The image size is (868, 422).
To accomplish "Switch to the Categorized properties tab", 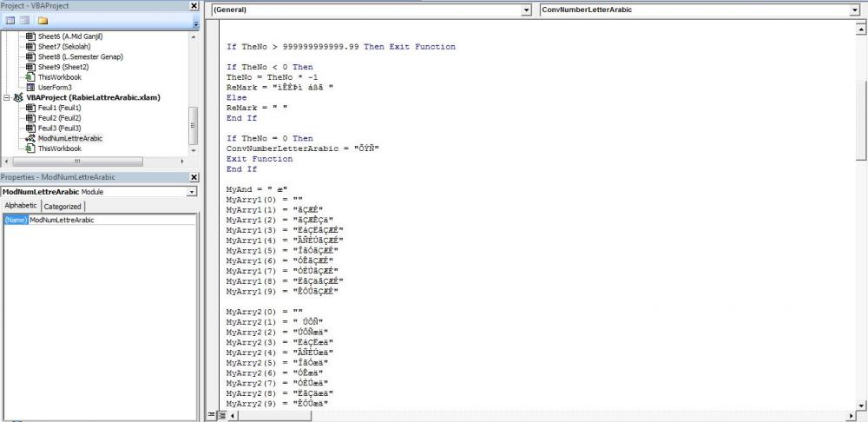I will tap(62, 207).
